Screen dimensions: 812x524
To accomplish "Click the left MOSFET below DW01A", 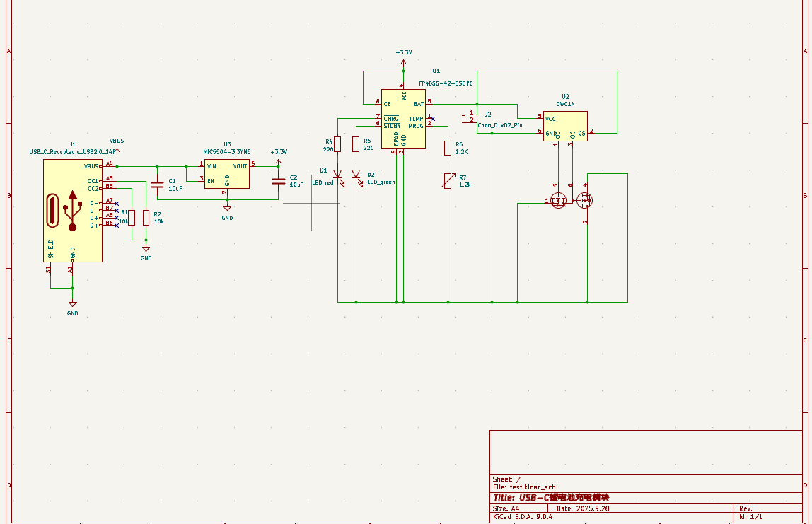I will 558,201.
